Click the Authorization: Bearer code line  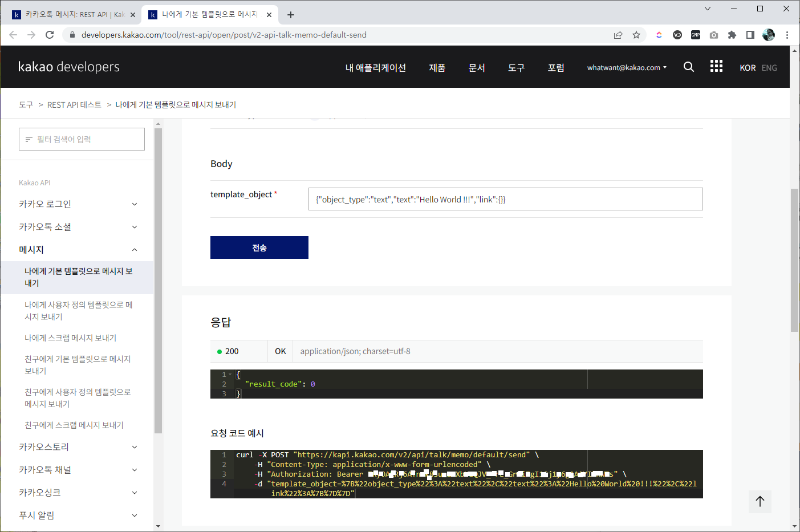(440, 474)
